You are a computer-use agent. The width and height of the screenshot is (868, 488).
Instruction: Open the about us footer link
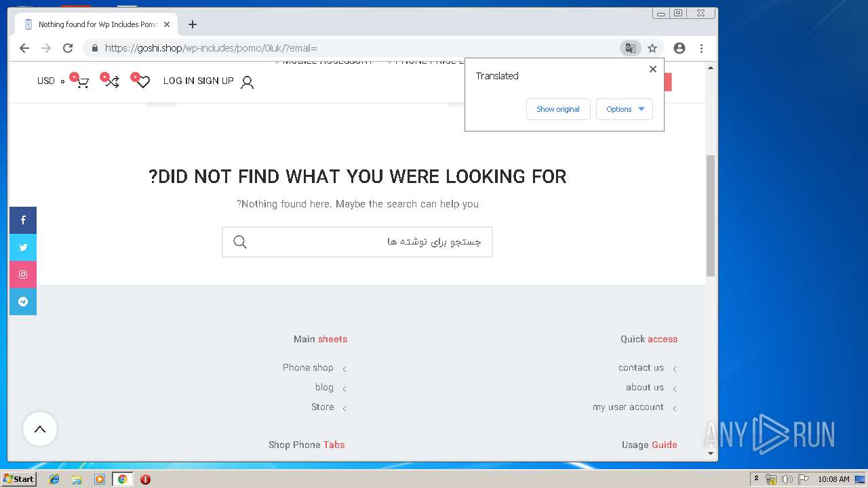pyautogui.click(x=645, y=387)
